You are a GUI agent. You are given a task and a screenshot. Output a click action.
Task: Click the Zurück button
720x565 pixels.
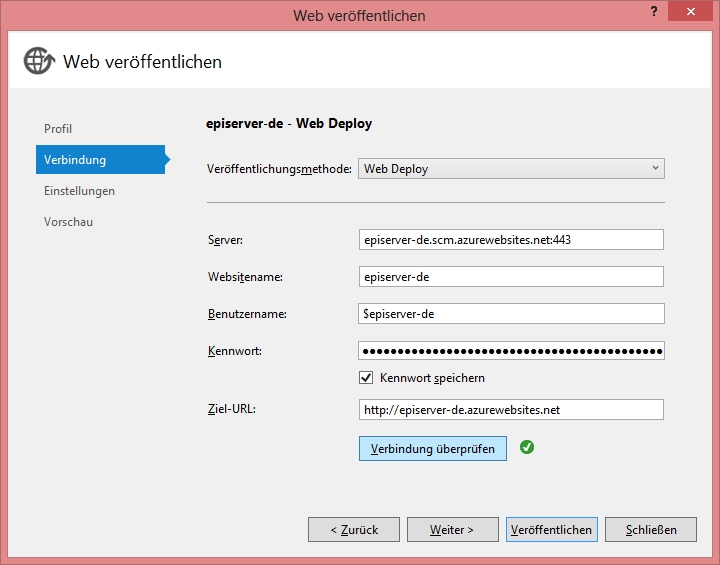353,530
